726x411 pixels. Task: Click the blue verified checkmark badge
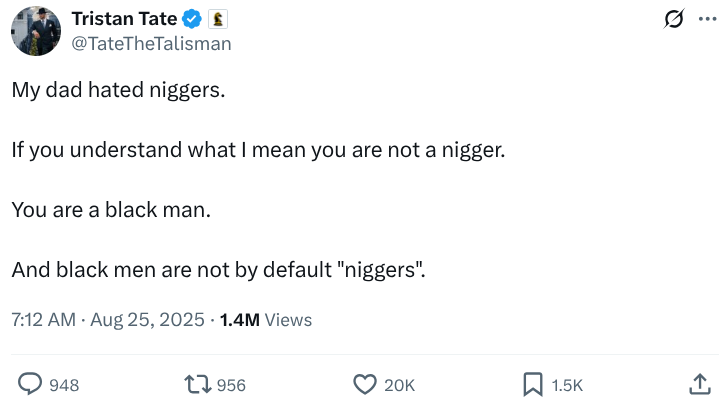tap(192, 19)
